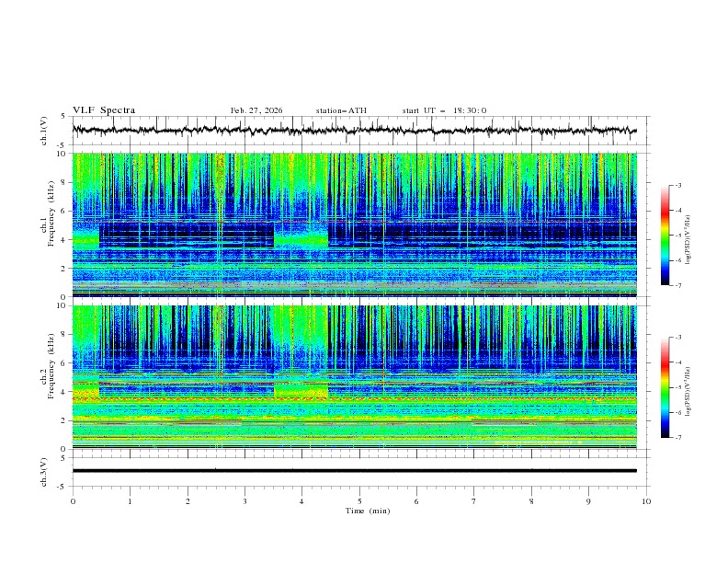Click the "start UT = 18:30:0" text
Screen dimensions: 728x563
444,110
